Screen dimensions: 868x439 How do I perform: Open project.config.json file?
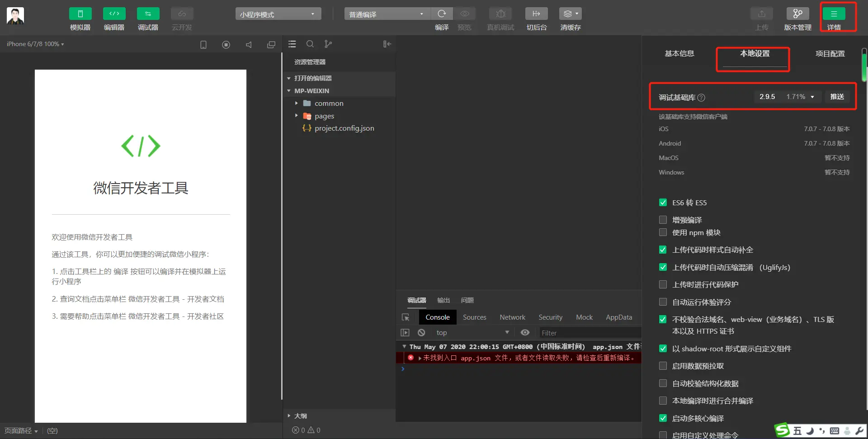point(344,128)
